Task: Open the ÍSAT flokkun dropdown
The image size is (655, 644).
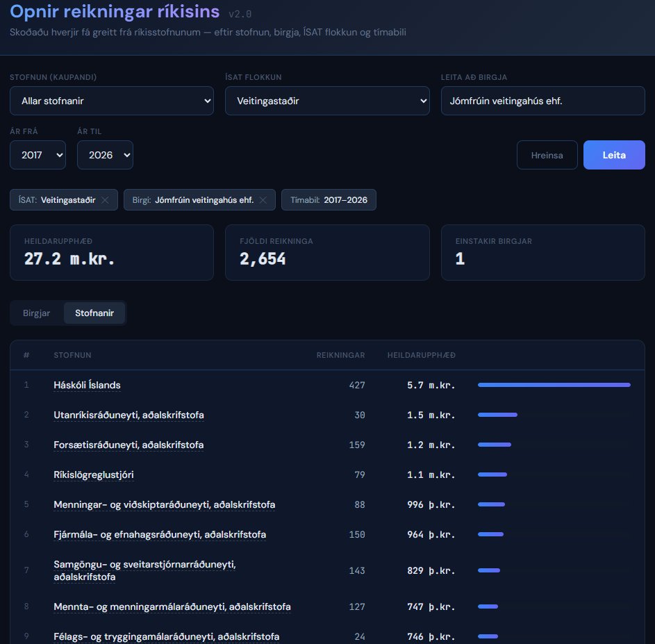Action: click(x=327, y=101)
